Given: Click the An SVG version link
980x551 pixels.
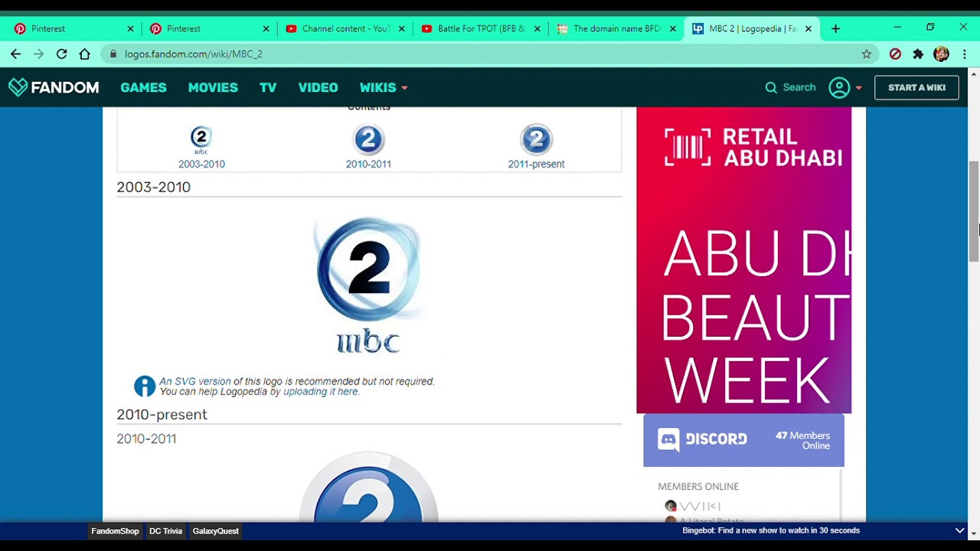Looking at the screenshot, I should [x=194, y=381].
